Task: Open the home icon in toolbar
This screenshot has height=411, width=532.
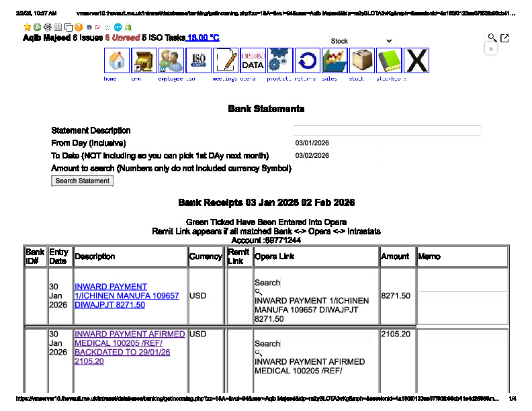Action: [117, 61]
